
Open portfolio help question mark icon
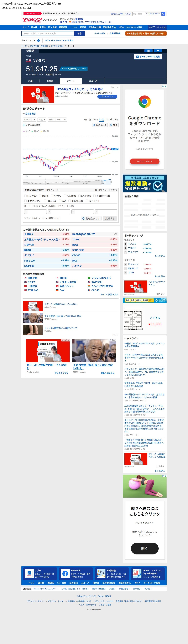(38, 41)
